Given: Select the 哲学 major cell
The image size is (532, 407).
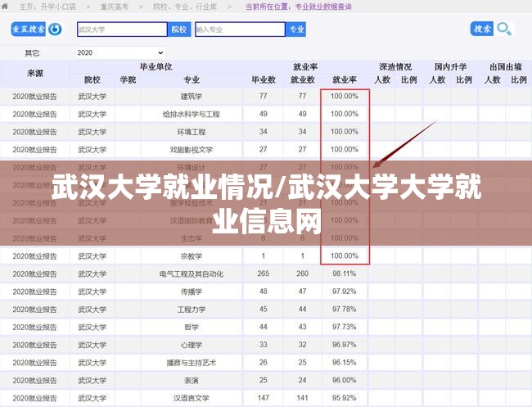Looking at the screenshot, I should pyautogui.click(x=192, y=328).
